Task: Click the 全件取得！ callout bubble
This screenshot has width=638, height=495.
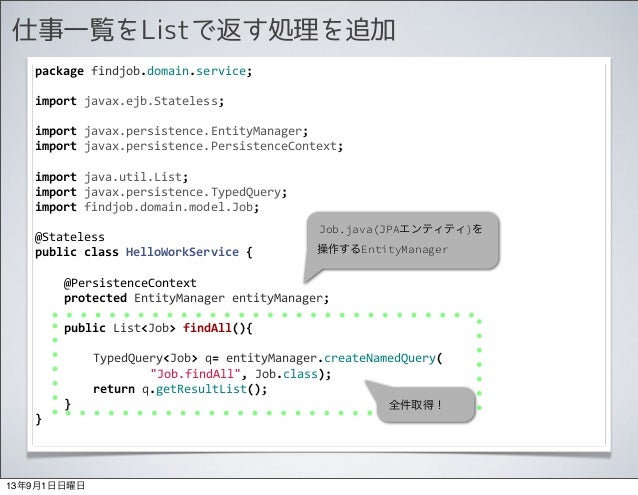Action: coord(426,405)
